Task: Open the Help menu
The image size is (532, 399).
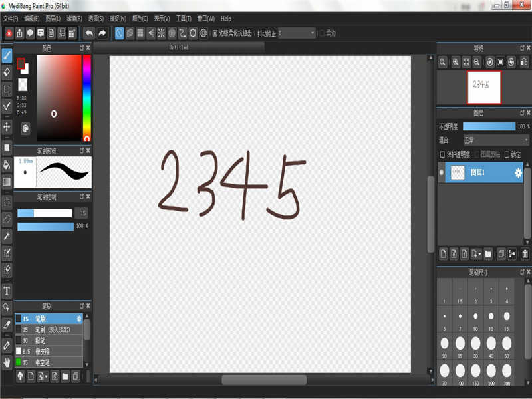Action: click(x=226, y=19)
